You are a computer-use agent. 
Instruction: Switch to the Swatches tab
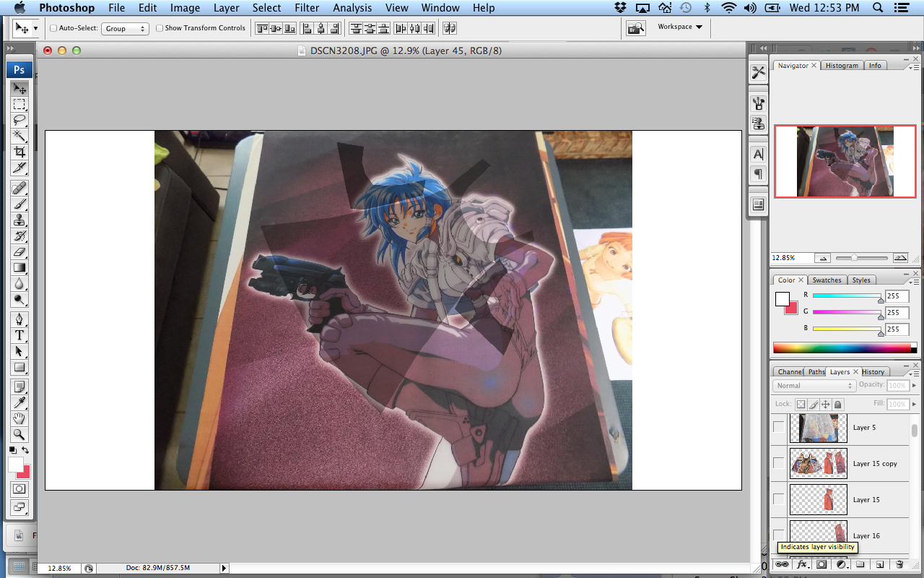827,280
